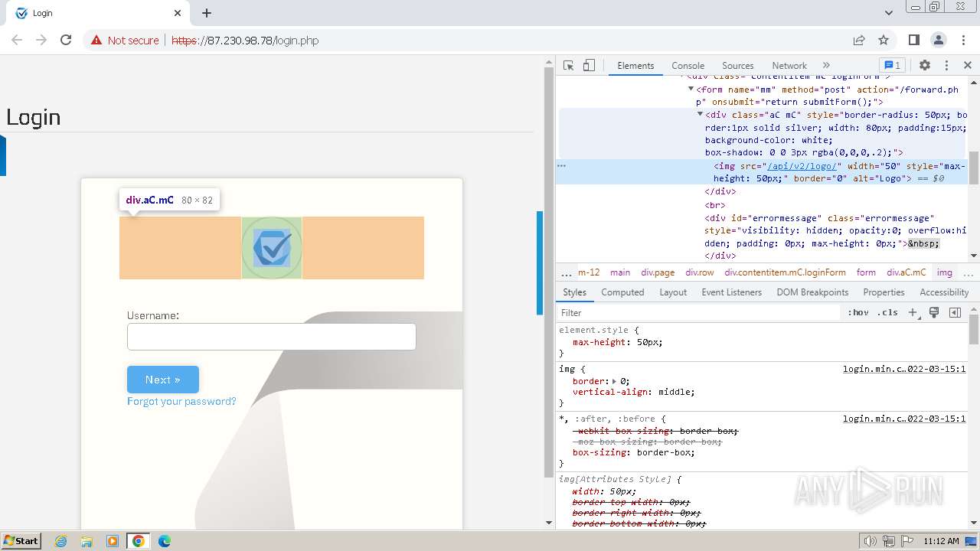The width and height of the screenshot is (980, 551).
Task: Open the Windows Start menu
Action: click(21, 541)
